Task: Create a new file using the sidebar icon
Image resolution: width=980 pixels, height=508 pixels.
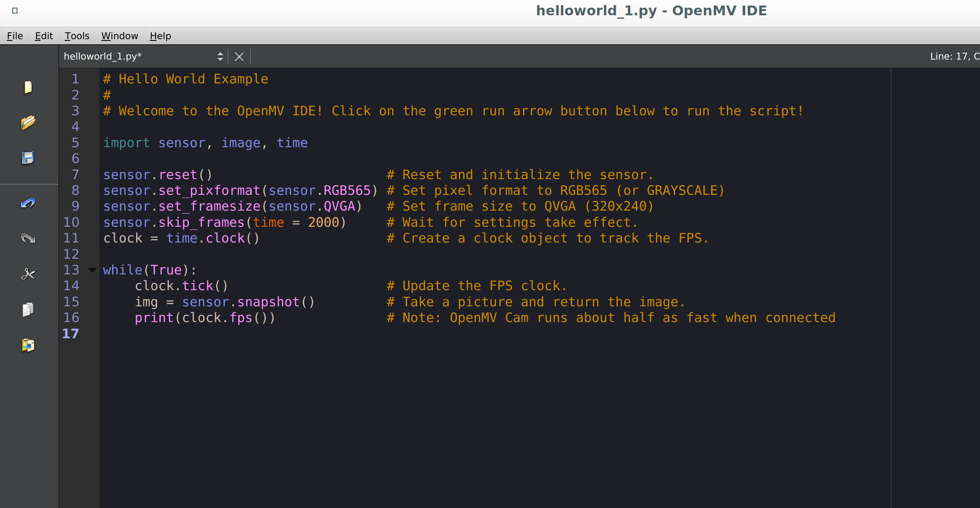Action: 28,87
